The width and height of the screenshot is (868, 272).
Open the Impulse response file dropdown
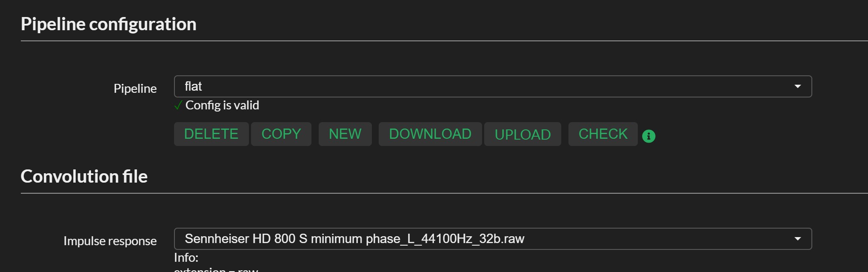click(493, 239)
